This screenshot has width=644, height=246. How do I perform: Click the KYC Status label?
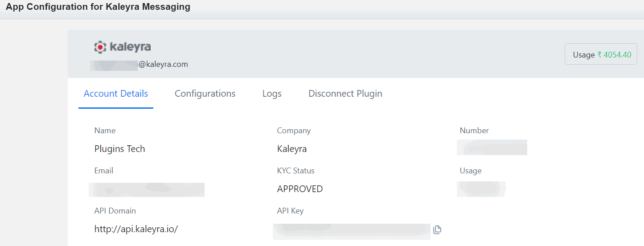point(295,171)
